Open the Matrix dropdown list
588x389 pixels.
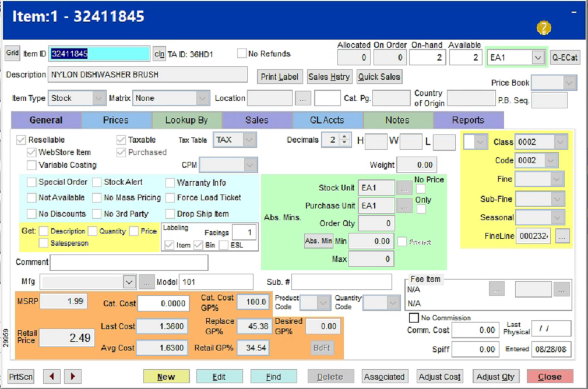click(x=202, y=98)
